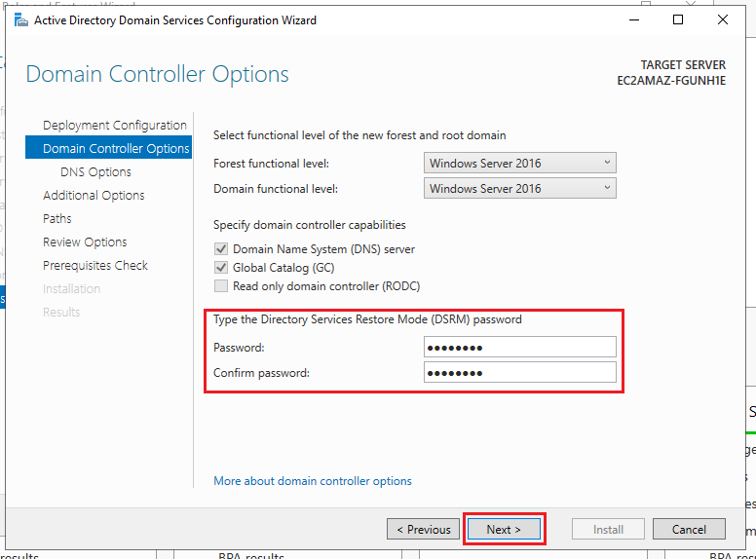This screenshot has height=559, width=756.
Task: Click the Next button
Action: 504,529
